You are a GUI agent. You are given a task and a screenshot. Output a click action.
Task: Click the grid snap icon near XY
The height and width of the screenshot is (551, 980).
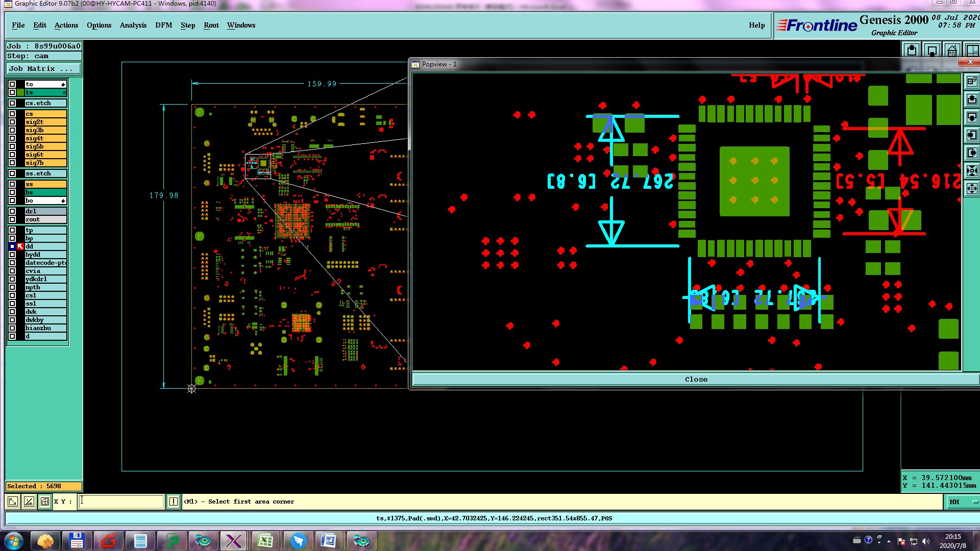(45, 502)
